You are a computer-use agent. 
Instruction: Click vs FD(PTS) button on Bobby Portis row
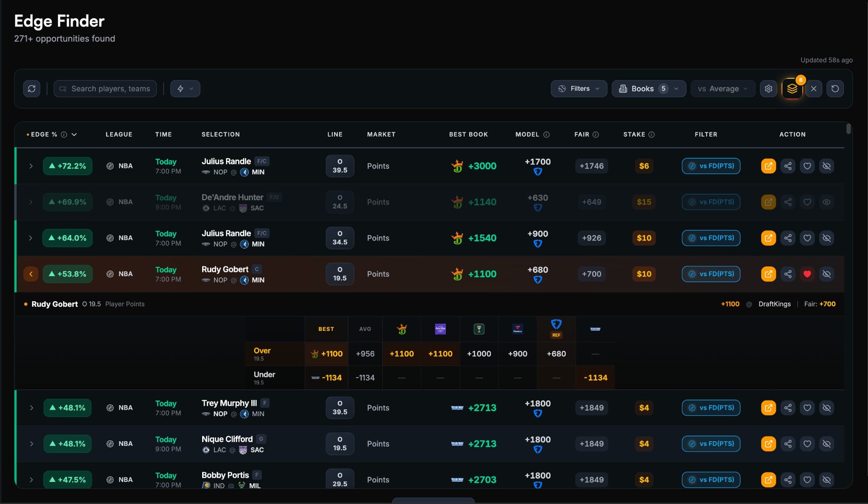(x=711, y=479)
